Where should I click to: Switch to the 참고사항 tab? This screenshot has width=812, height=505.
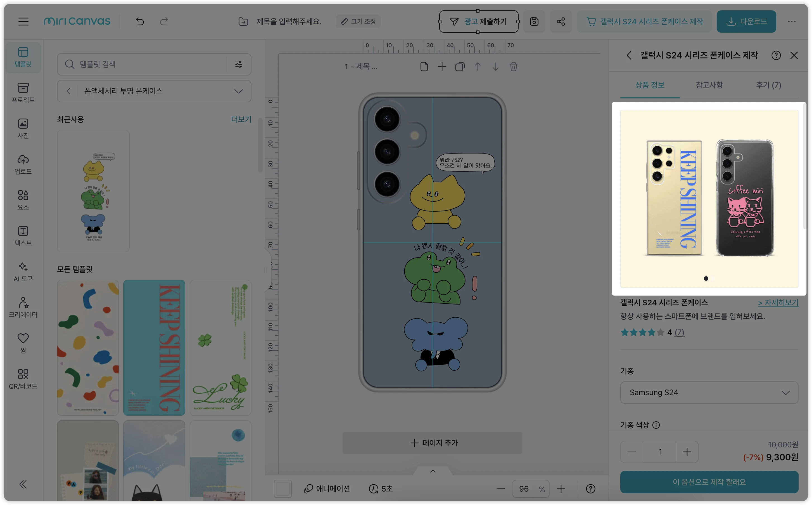pos(709,85)
